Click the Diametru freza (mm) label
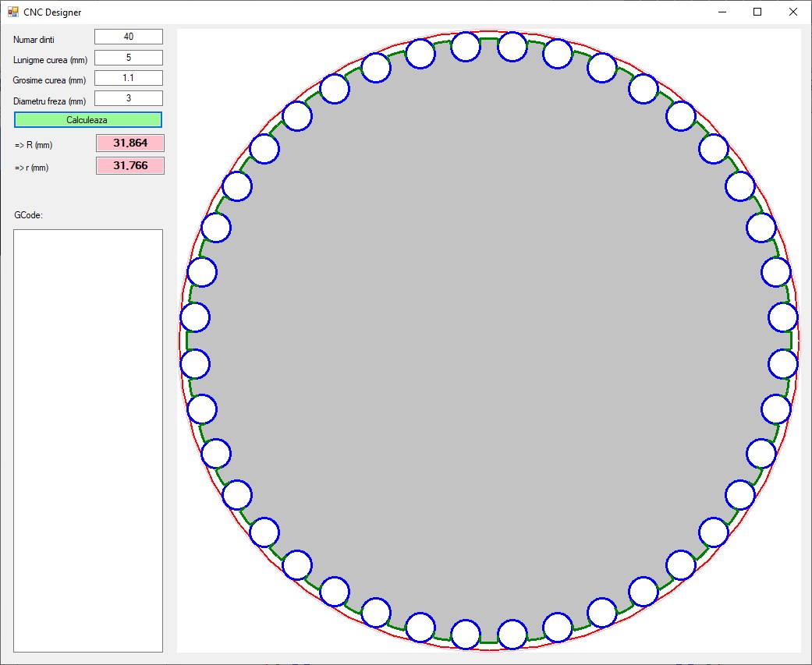 (50, 101)
